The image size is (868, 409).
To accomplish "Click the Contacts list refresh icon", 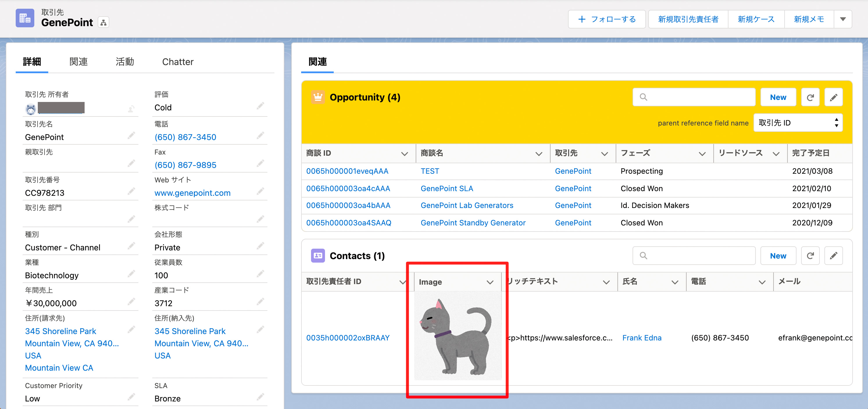I will [810, 256].
